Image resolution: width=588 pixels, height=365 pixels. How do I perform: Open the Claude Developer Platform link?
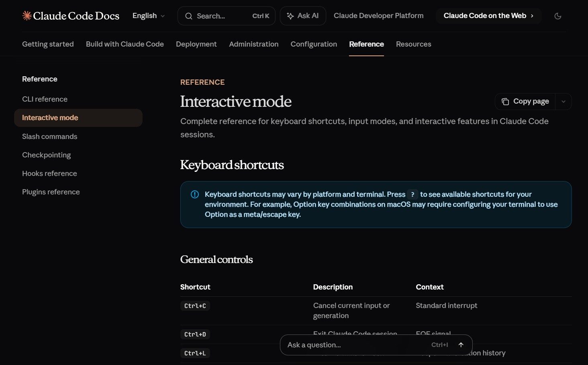[x=378, y=16]
